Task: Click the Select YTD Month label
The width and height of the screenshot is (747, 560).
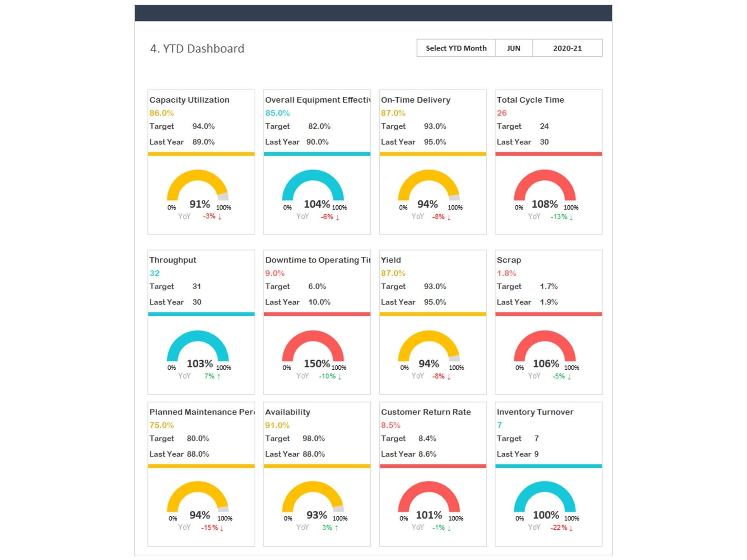Action: [456, 48]
